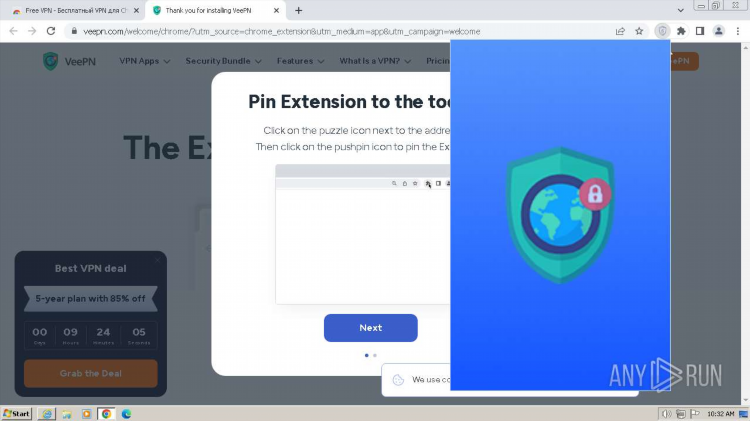Click the Action Center flag tray icon

[x=695, y=414]
